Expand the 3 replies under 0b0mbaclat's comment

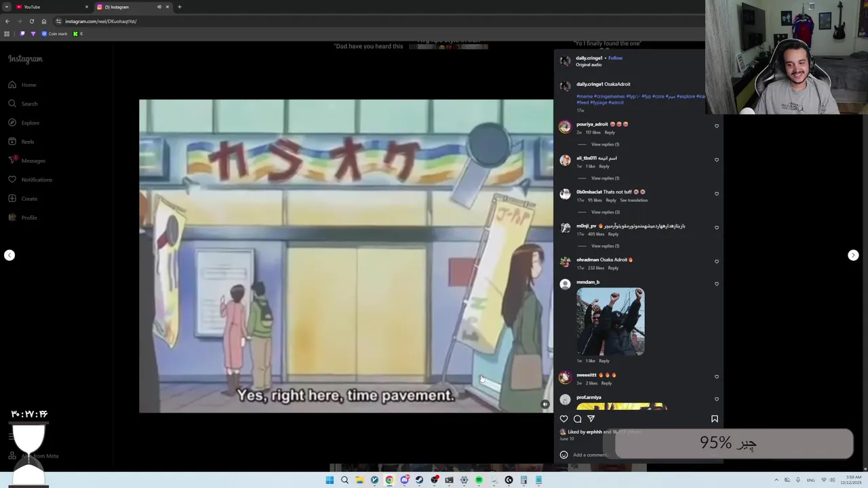605,212
